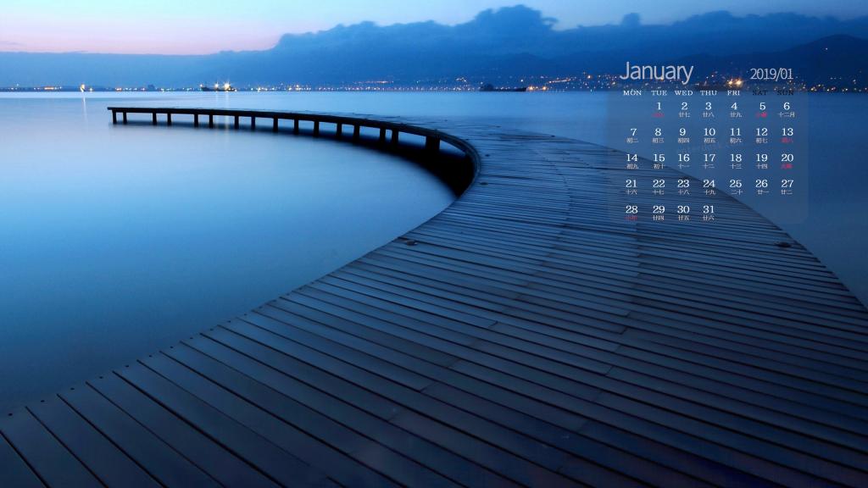Select January 21 on the calendar

[x=633, y=184]
